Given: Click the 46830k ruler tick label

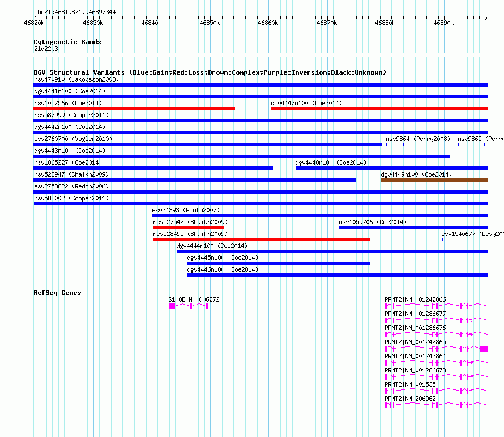Looking at the screenshot, I should [x=93, y=23].
